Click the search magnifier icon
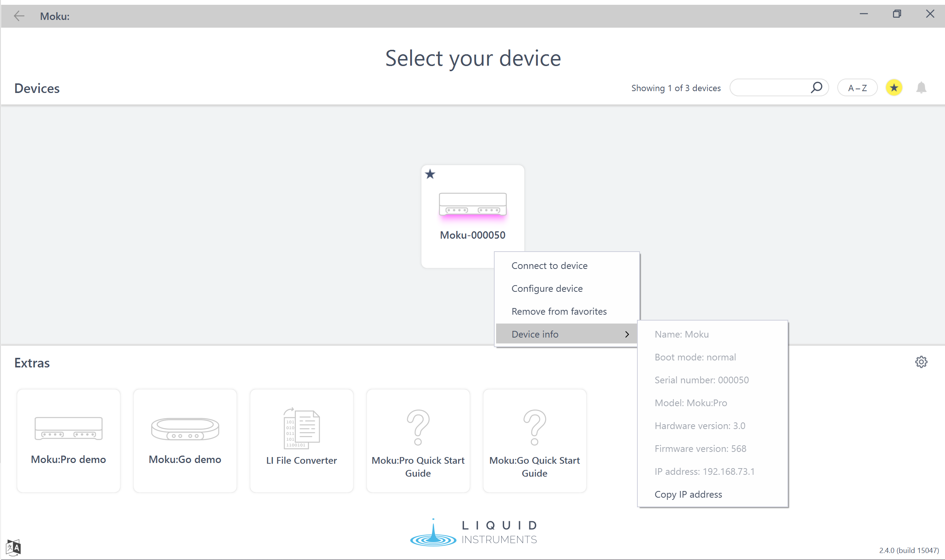The image size is (945, 560). pyautogui.click(x=816, y=87)
